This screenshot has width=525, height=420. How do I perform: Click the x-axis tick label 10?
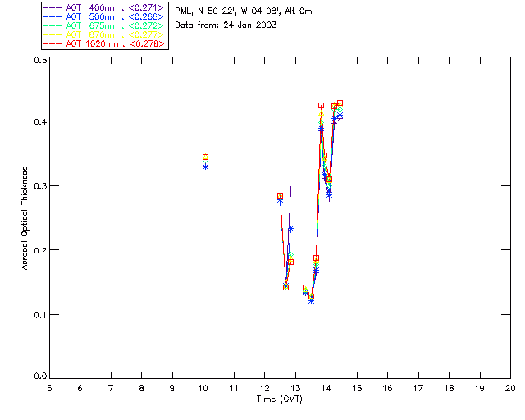point(203,388)
